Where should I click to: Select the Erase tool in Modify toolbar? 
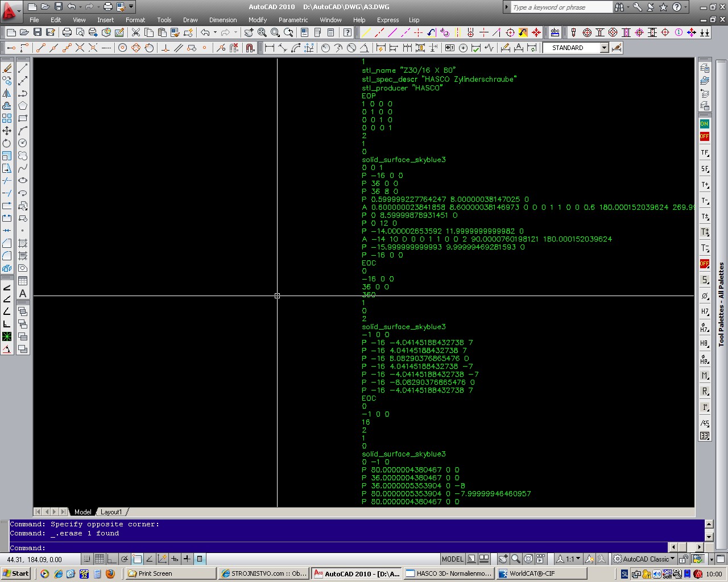point(7,68)
